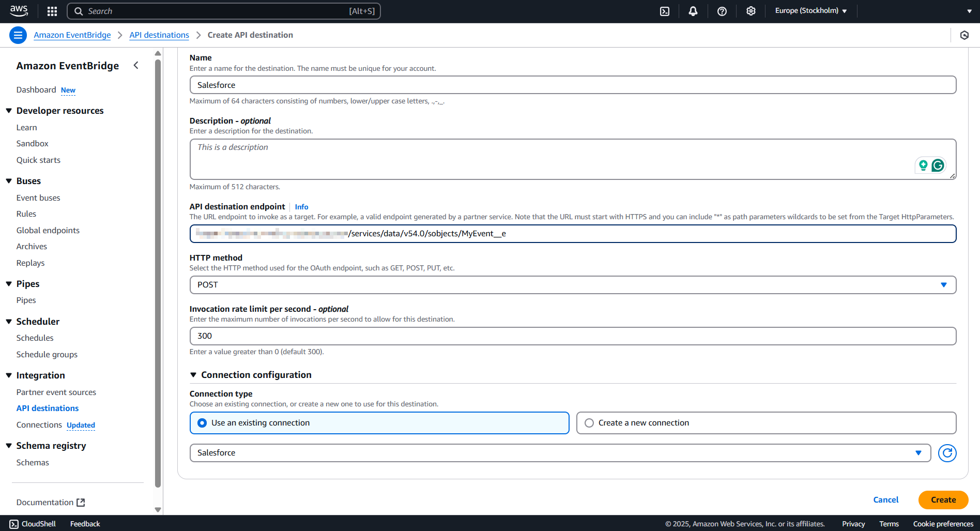Click the Cancel link

click(885, 500)
